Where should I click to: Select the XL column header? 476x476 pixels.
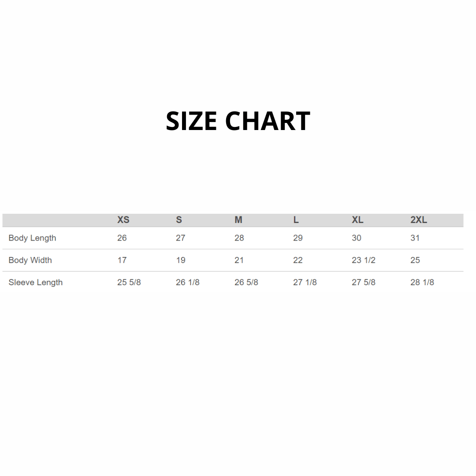(357, 220)
